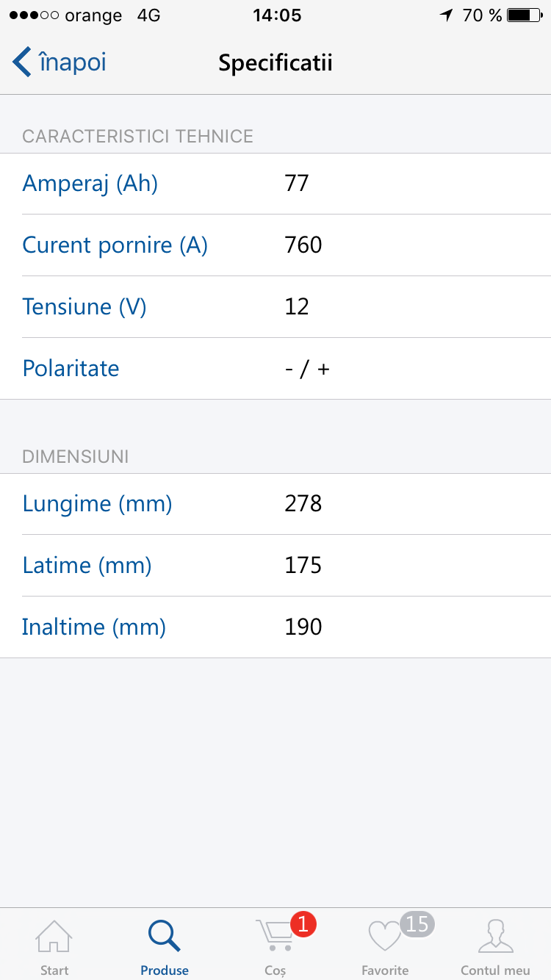Tap the Inaltime (mm) dimension row
This screenshot has height=980, width=551.
tap(275, 627)
